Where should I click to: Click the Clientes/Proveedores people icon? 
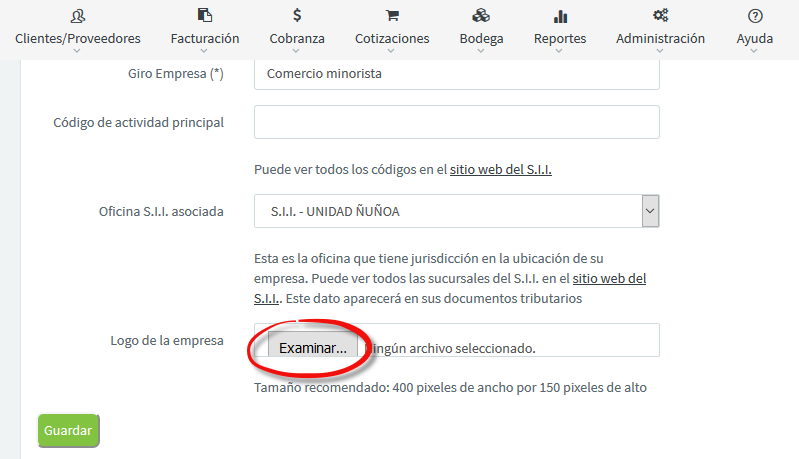point(77,16)
